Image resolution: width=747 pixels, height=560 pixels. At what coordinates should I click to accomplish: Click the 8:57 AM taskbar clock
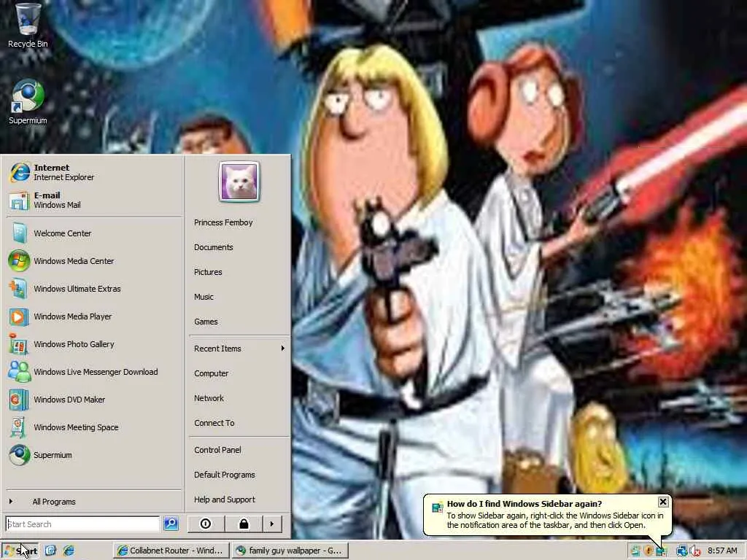pyautogui.click(x=722, y=551)
